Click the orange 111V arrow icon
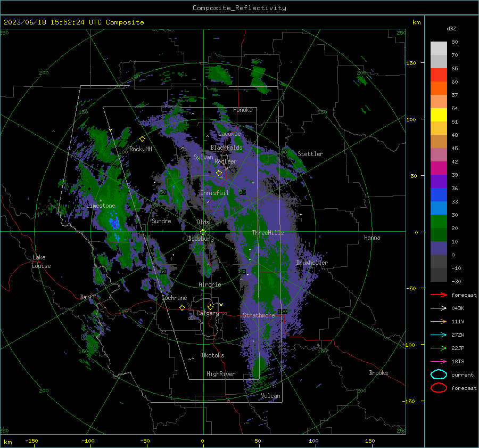The width and height of the screenshot is (479, 448). 439,321
